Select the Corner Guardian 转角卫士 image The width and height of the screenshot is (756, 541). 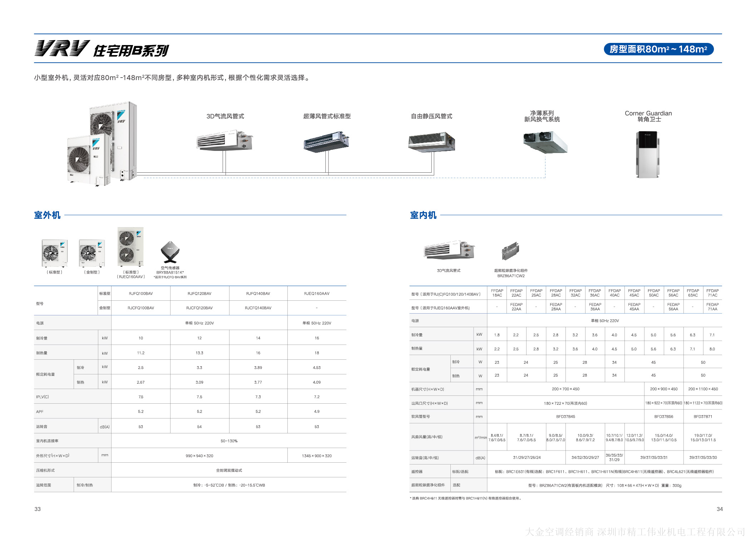coord(647,154)
